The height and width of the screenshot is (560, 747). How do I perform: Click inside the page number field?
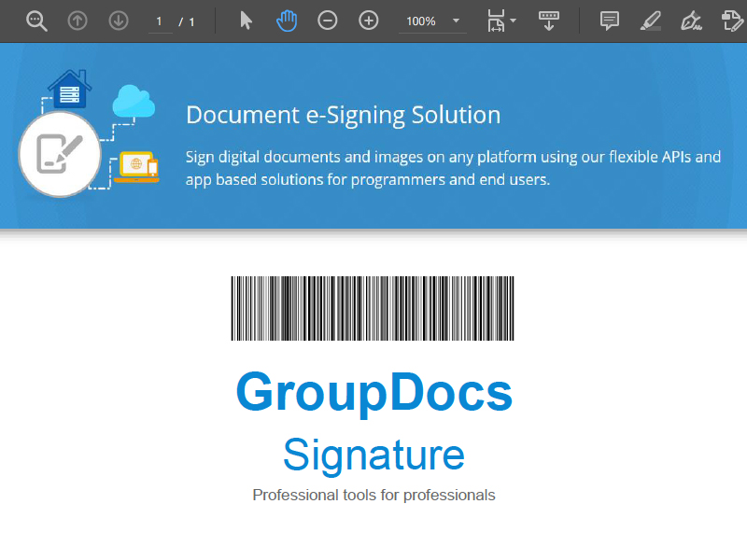point(160,20)
